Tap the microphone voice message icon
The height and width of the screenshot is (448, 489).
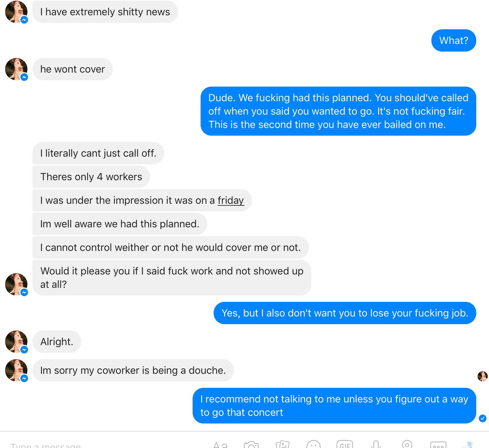[376, 444]
